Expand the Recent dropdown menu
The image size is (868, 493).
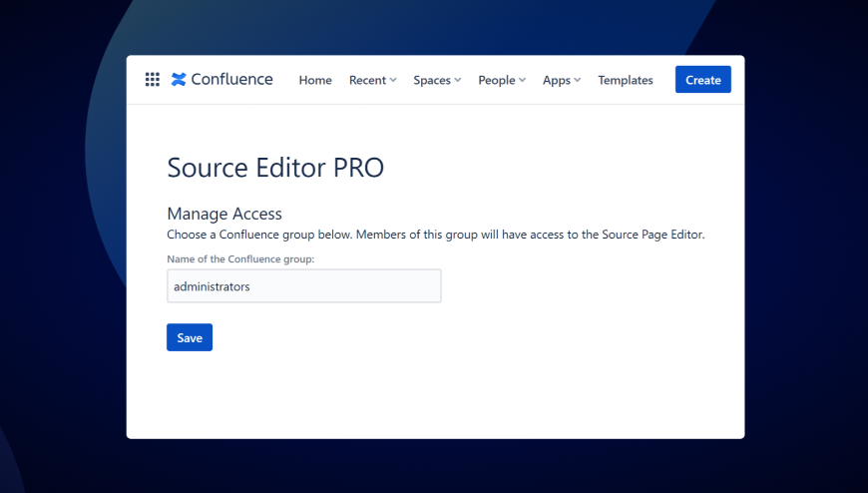(372, 80)
